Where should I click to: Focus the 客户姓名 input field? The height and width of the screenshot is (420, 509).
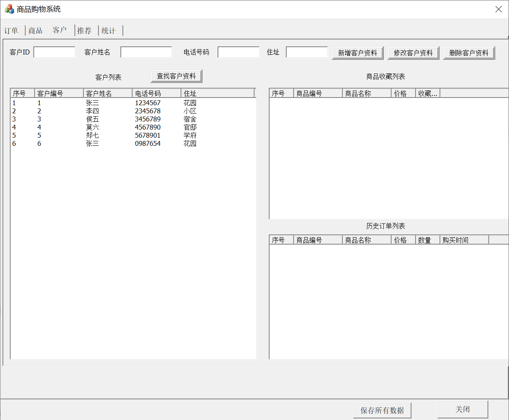(x=146, y=52)
